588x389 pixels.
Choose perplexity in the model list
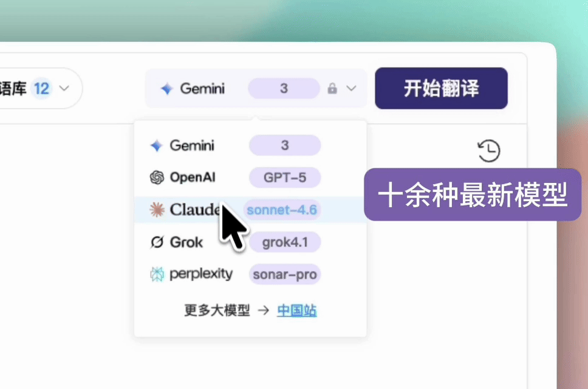(250, 274)
